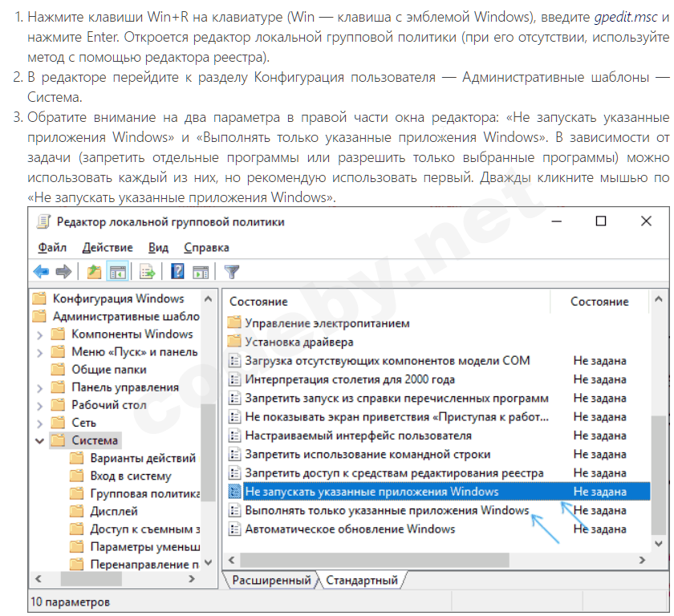Open the Действие menu
This screenshot has height=616, width=674.
(108, 247)
